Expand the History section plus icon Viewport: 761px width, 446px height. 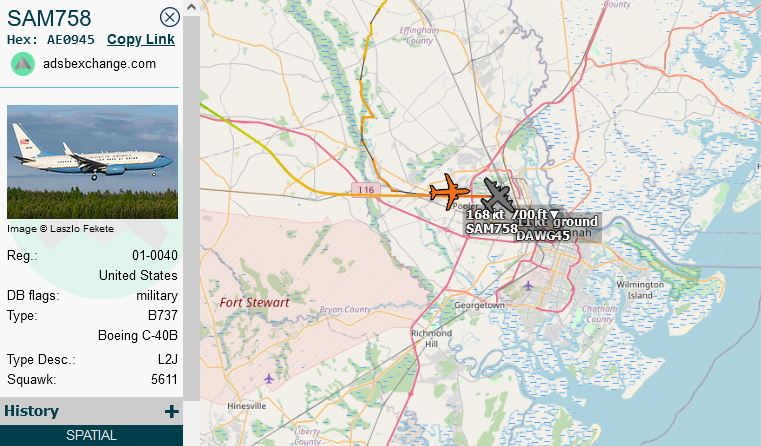(171, 412)
